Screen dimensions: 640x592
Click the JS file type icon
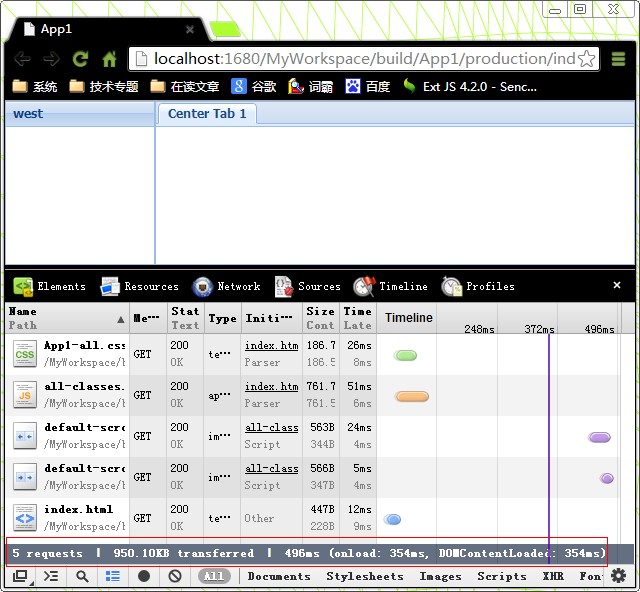tap(24, 395)
